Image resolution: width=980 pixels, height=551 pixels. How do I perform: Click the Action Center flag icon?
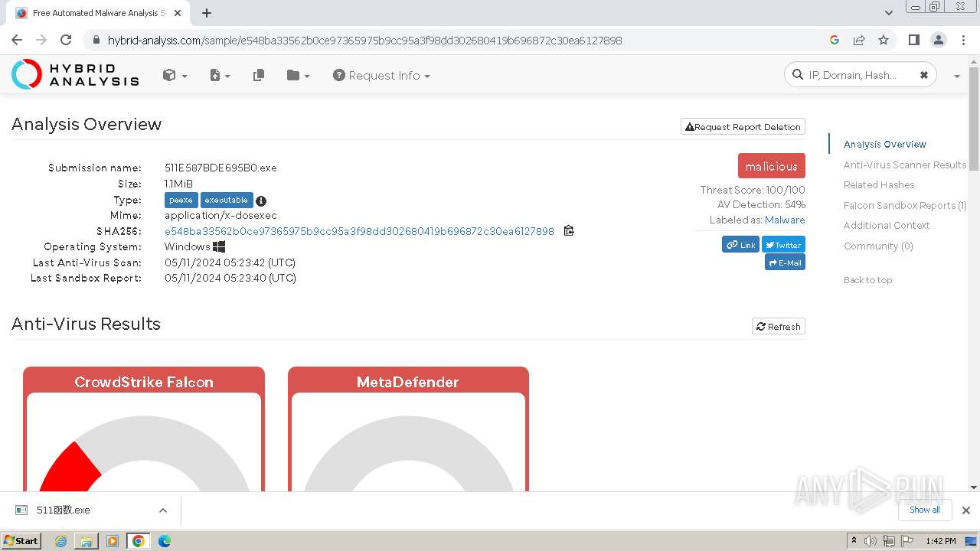tap(906, 541)
